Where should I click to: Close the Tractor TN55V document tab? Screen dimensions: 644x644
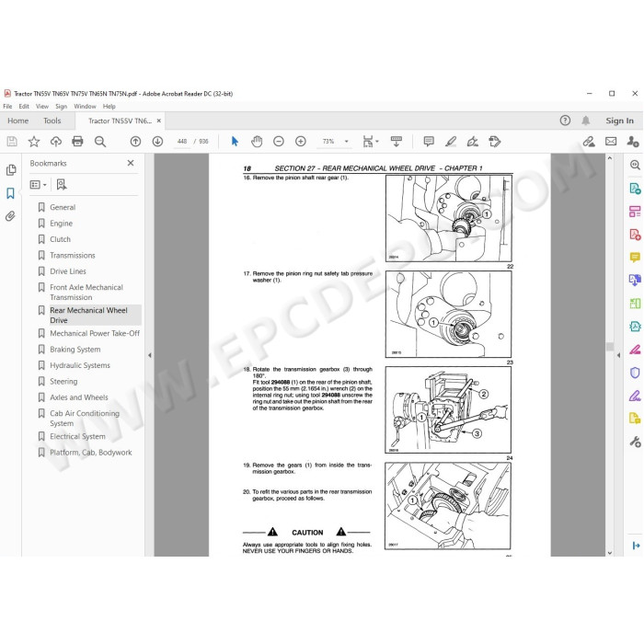click(158, 121)
